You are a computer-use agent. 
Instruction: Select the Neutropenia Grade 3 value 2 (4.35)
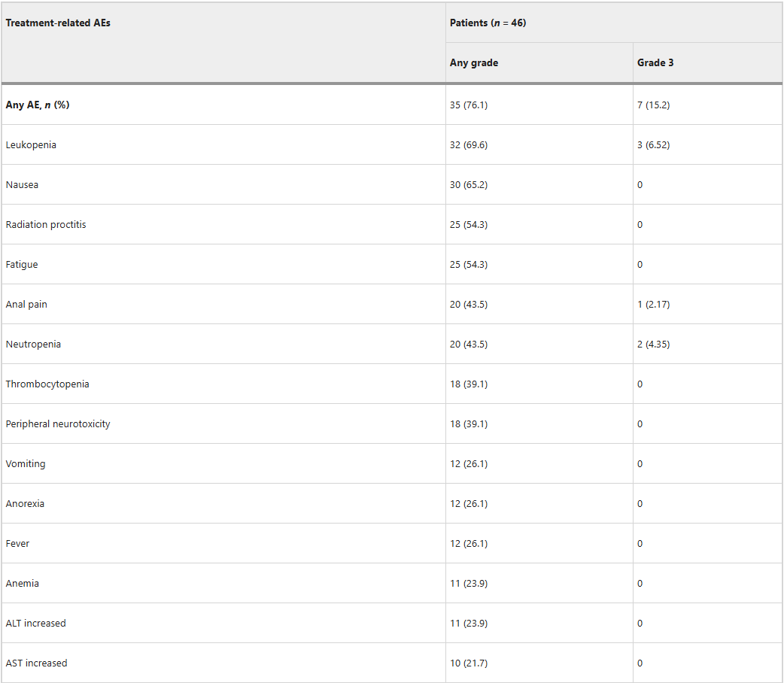[x=653, y=344]
